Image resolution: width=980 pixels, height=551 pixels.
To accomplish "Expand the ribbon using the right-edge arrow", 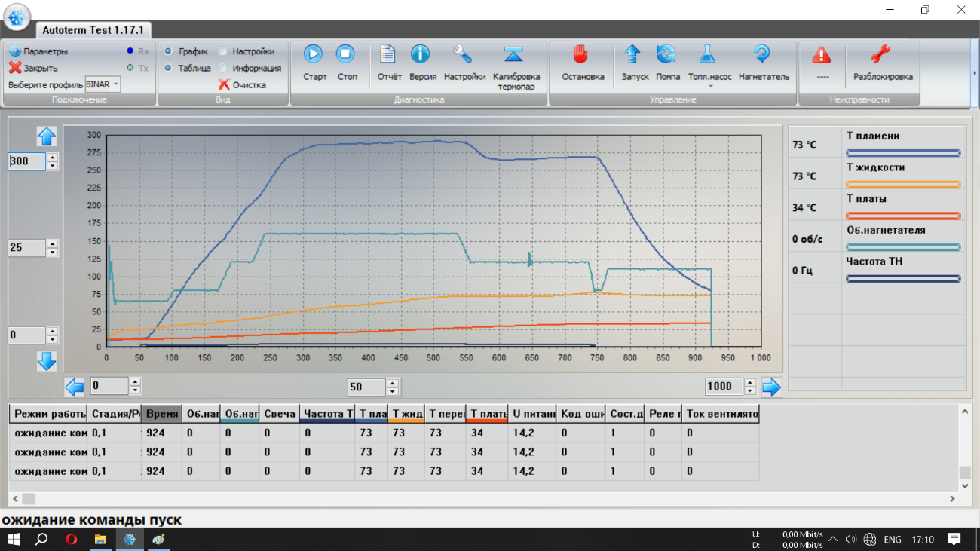I will point(975,73).
